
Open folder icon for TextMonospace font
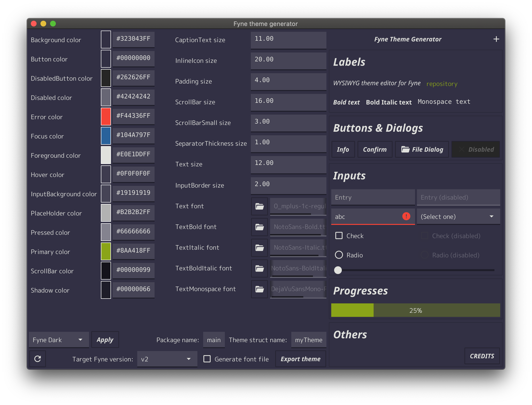(259, 289)
